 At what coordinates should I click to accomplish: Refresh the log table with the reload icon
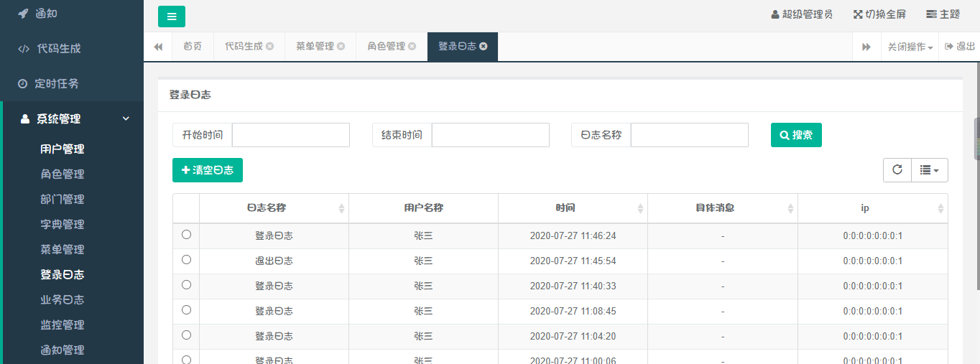(897, 170)
